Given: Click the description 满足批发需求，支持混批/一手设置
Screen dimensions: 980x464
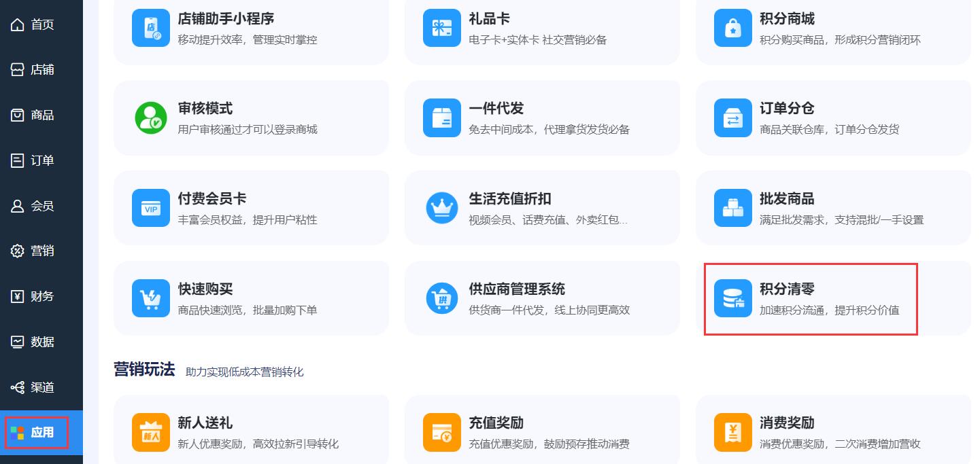Looking at the screenshot, I should tap(842, 219).
